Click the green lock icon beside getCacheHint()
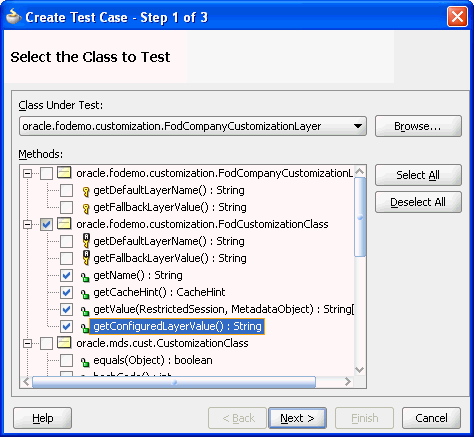 coord(85,293)
